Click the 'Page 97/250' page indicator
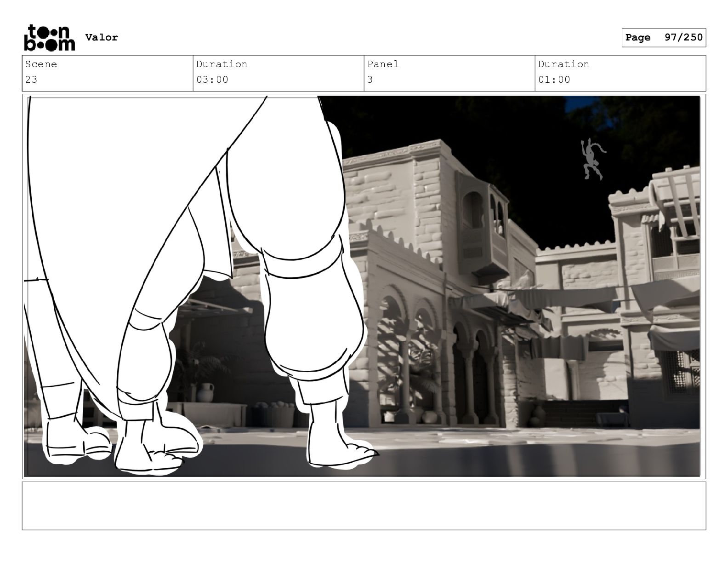 coord(664,38)
